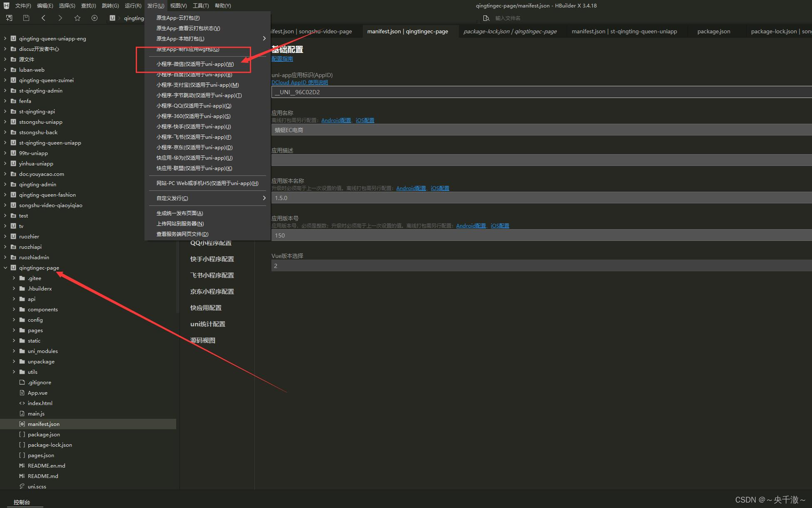
Task: Choose 原生App-云打包 menu entry
Action: point(178,18)
